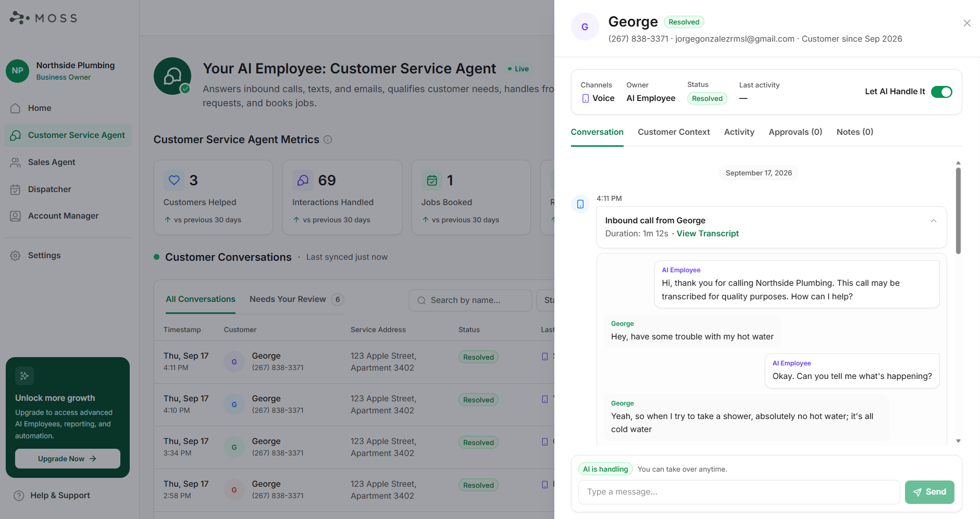Viewport: 980px width, 519px height.
Task: Click the info icon beside Metrics heading
Action: [328, 140]
